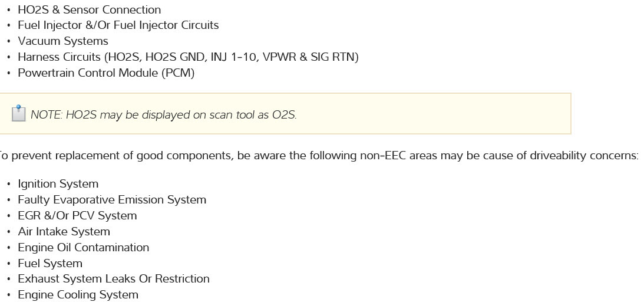
Task: Click Powertrain Control Module (PCM) item
Action: pyautogui.click(x=106, y=73)
